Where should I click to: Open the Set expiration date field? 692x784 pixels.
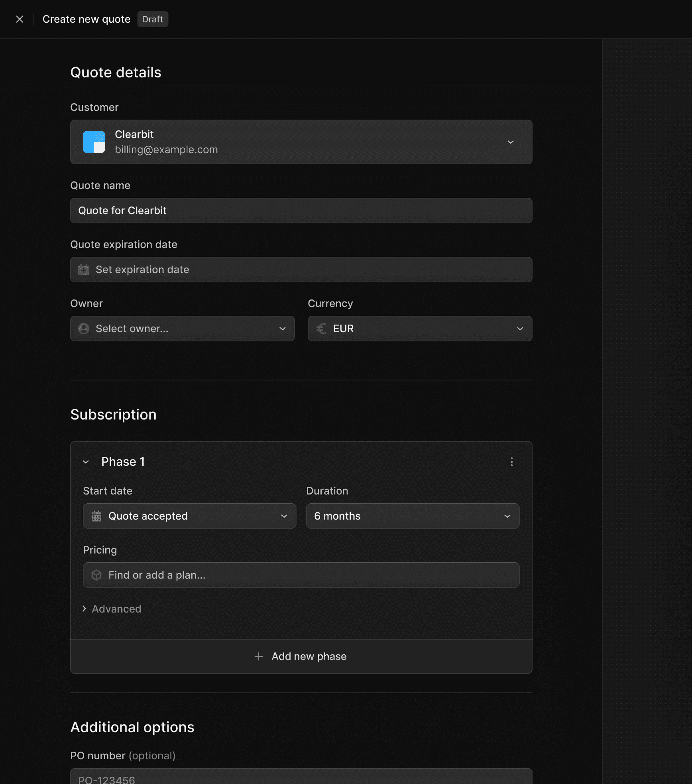(301, 270)
